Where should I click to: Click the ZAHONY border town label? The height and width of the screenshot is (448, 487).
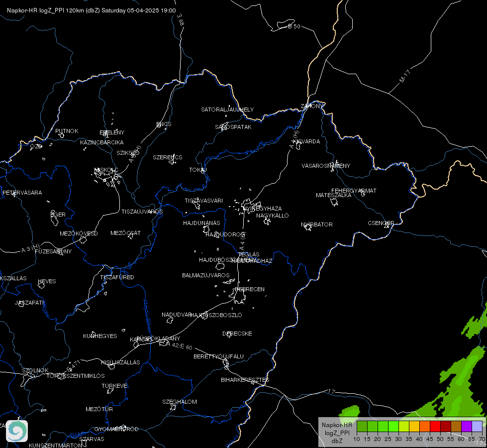(x=312, y=106)
